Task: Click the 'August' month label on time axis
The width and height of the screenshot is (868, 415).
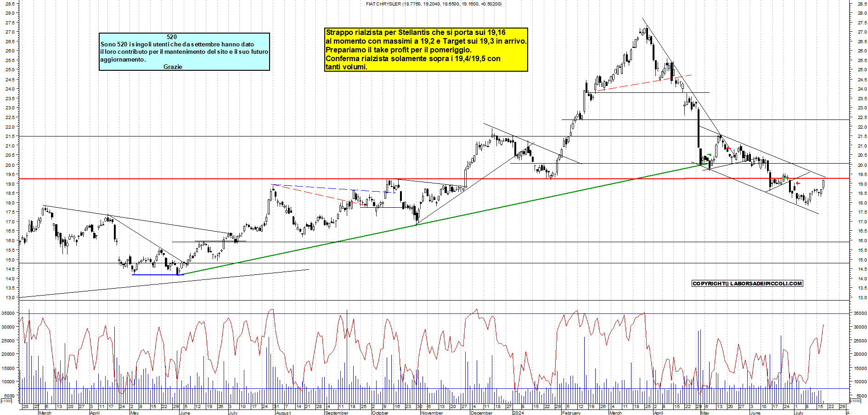Action: click(x=283, y=413)
